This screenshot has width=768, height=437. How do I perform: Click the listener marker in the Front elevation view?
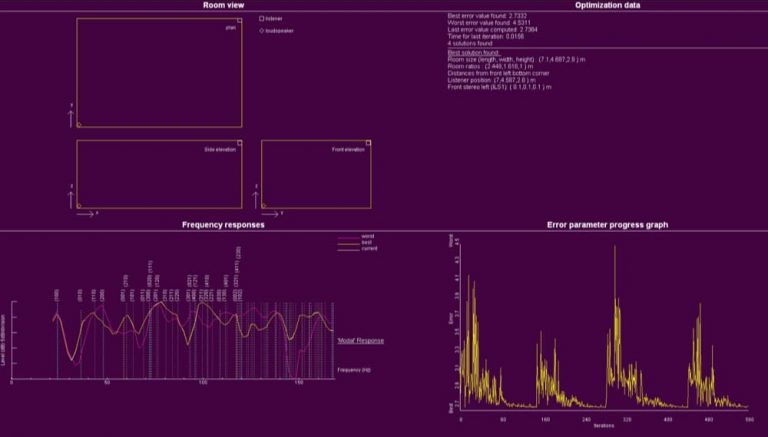368,143
